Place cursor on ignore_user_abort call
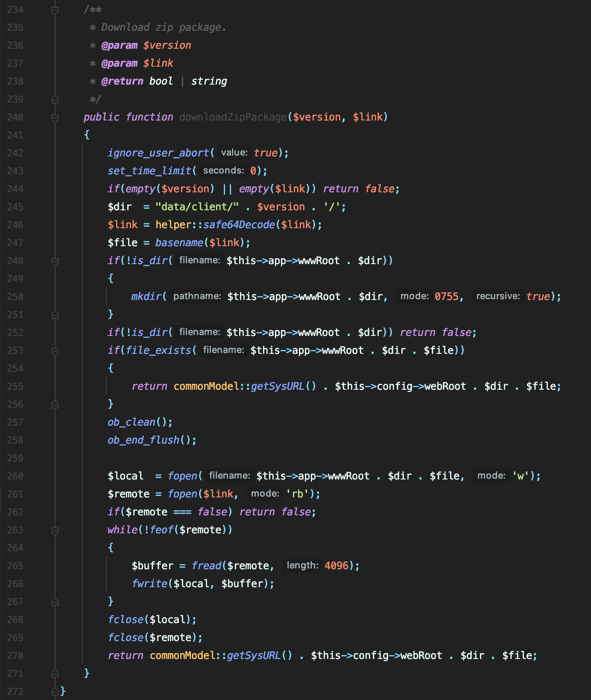The image size is (591, 700). [x=158, y=153]
